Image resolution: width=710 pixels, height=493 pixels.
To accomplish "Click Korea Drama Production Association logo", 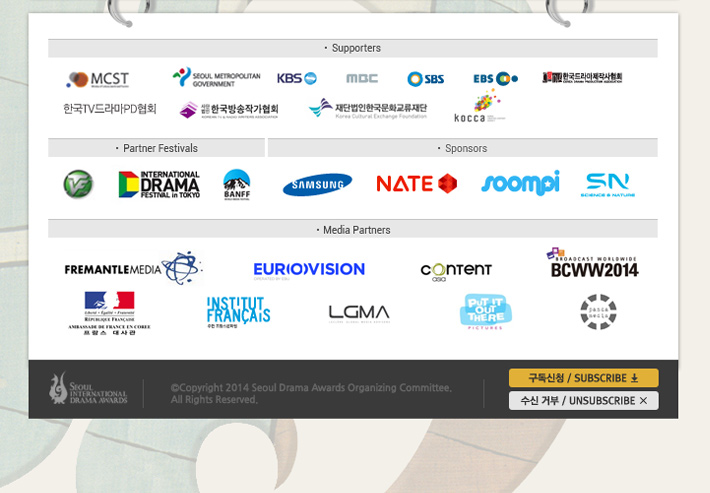I will point(582,77).
